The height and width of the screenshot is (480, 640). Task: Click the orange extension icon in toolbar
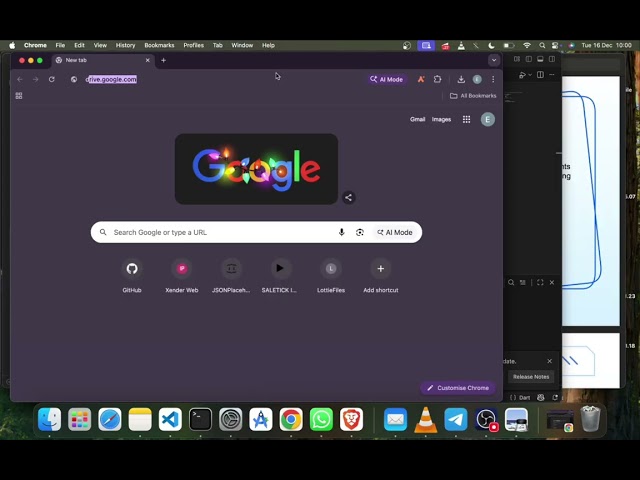click(x=421, y=79)
